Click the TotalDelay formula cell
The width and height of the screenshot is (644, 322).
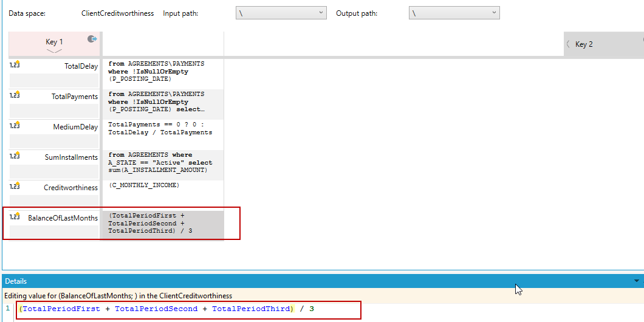tap(163, 74)
